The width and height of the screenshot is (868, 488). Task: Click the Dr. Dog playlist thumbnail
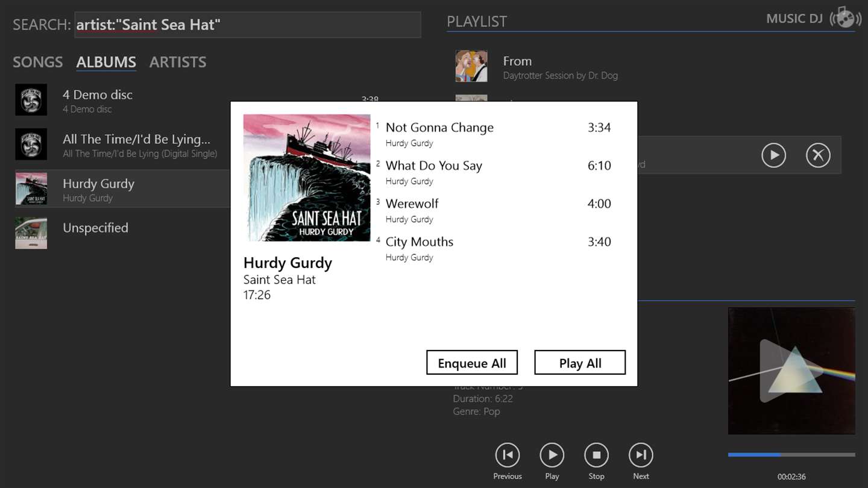tap(471, 66)
